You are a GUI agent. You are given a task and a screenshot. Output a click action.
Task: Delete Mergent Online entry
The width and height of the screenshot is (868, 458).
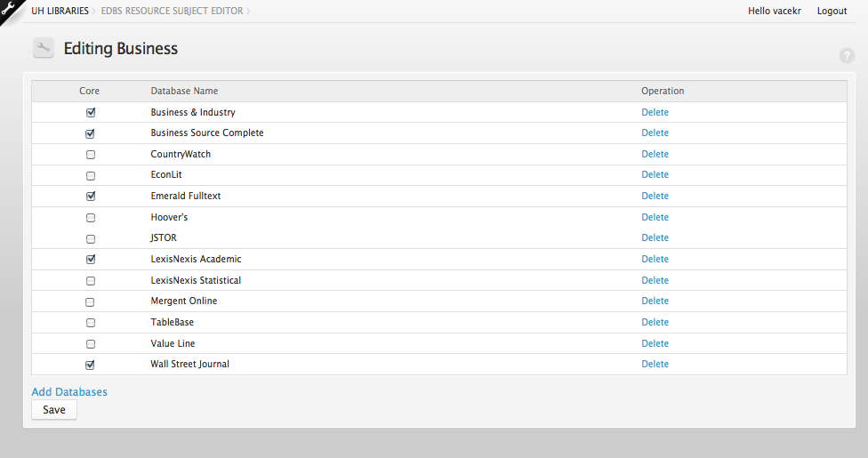click(x=655, y=301)
